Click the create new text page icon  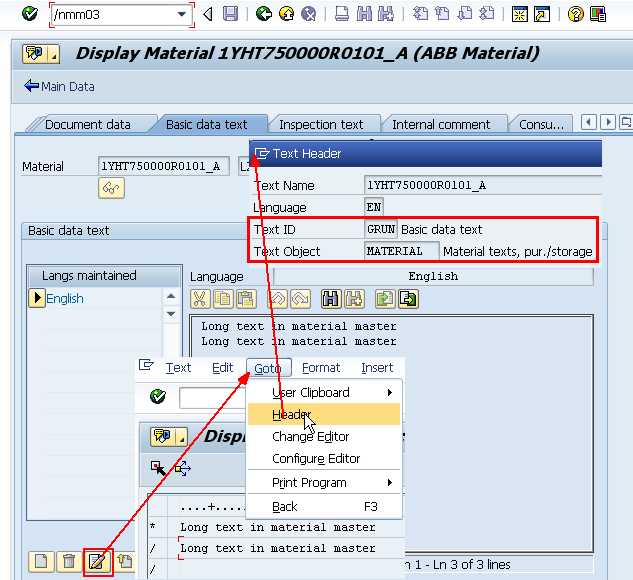[x=40, y=561]
